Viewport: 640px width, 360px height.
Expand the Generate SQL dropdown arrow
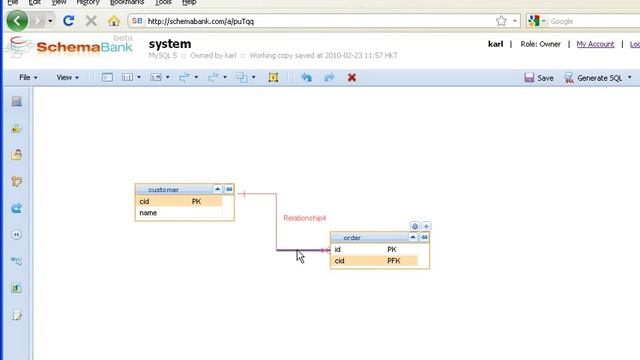(629, 78)
